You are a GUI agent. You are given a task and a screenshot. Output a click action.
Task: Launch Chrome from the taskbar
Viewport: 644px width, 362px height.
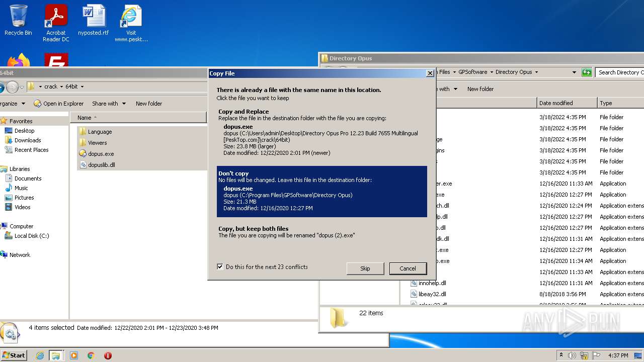91,355
